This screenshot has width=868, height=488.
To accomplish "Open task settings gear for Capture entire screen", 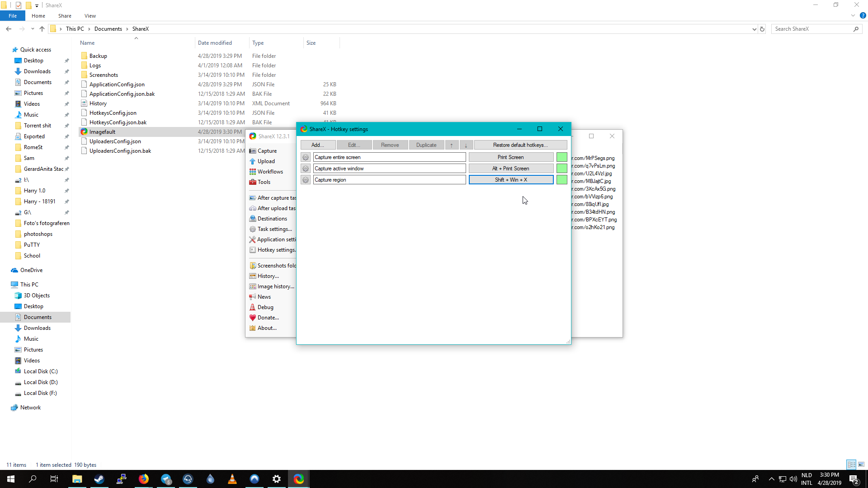I will coord(306,157).
